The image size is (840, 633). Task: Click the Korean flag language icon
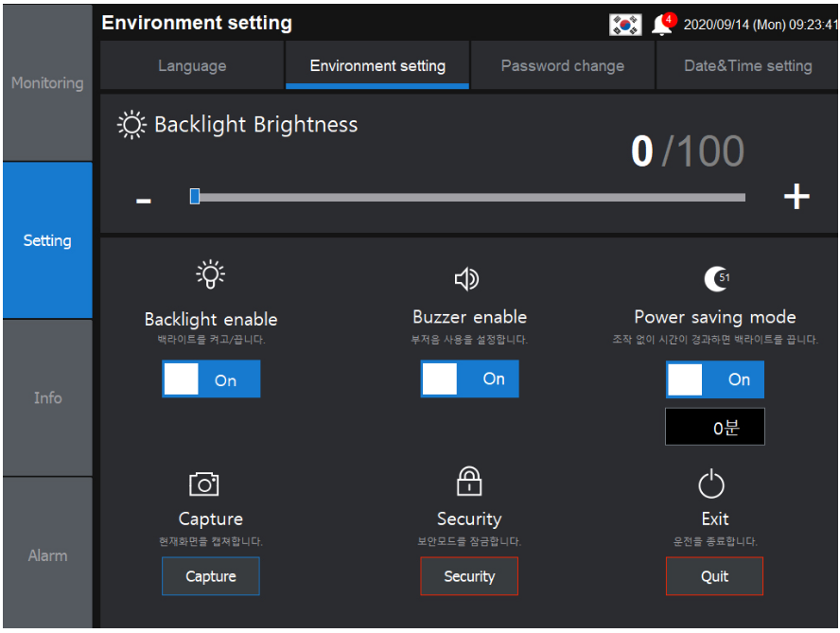click(625, 26)
